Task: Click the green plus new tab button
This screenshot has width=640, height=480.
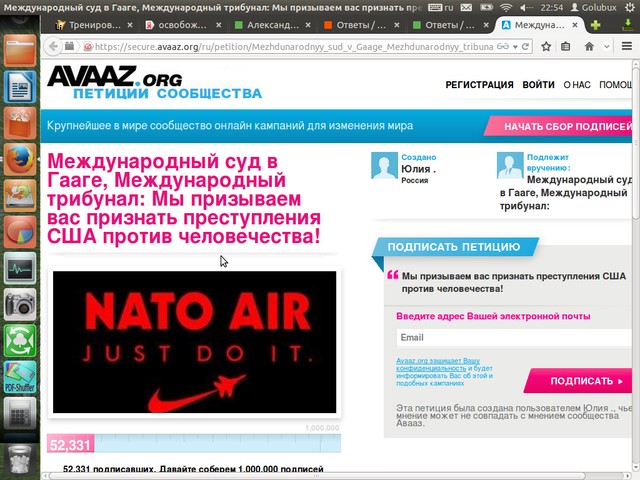Action: (x=596, y=25)
